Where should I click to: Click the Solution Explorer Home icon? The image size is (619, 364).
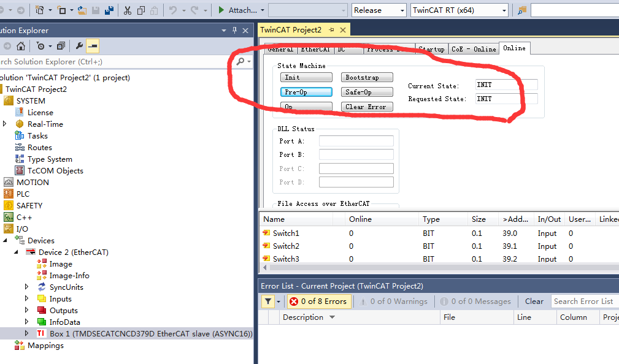tap(21, 46)
